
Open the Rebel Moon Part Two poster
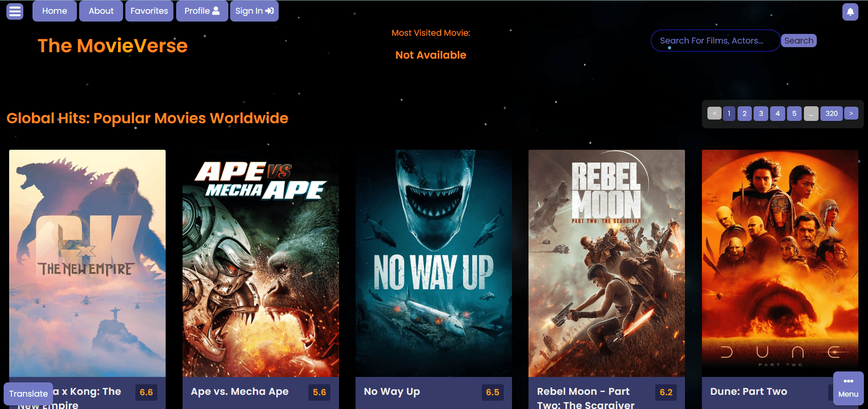click(x=607, y=263)
